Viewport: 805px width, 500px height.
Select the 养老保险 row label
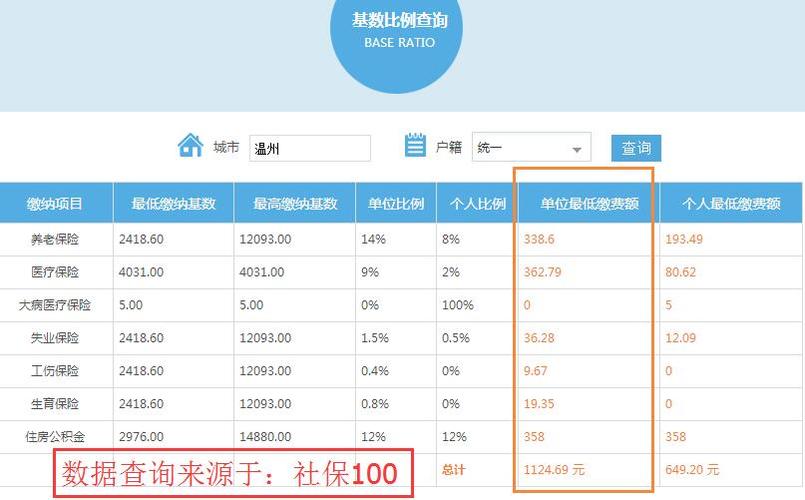tap(55, 239)
